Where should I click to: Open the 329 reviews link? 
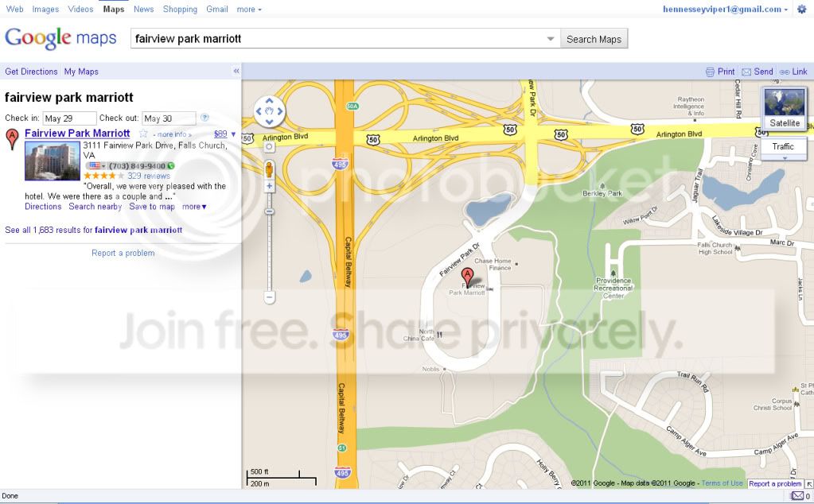(x=149, y=176)
